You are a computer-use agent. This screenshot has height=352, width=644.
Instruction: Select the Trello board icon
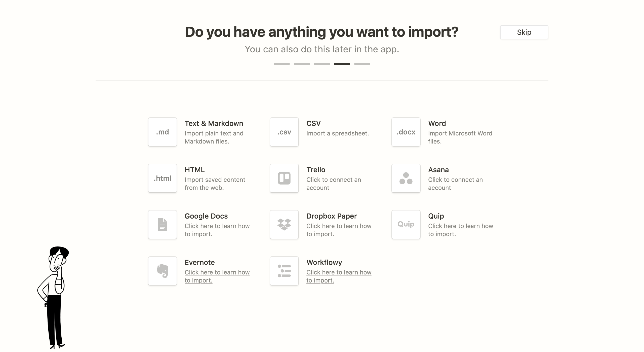[284, 178]
